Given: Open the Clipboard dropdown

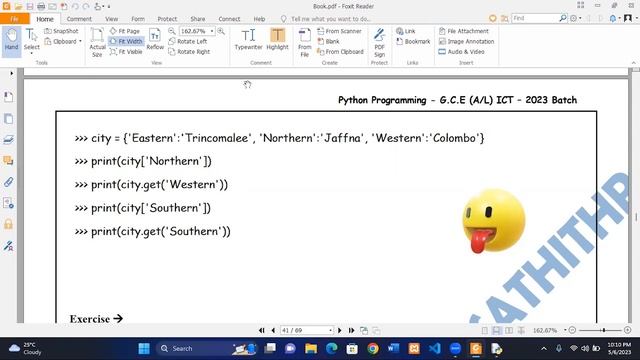Looking at the screenshot, I should pyautogui.click(x=63, y=41).
